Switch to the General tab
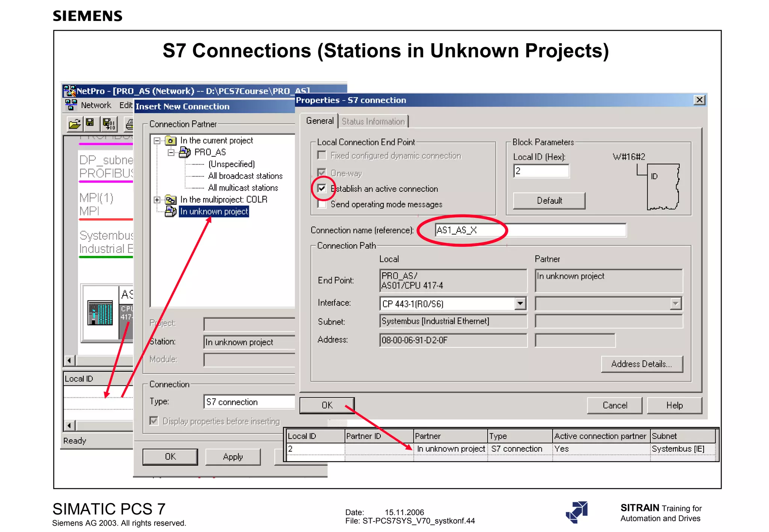The height and width of the screenshot is (532, 769). (x=320, y=121)
